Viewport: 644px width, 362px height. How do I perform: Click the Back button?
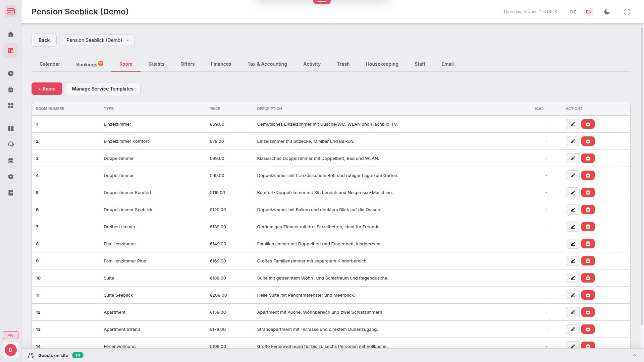(x=44, y=40)
